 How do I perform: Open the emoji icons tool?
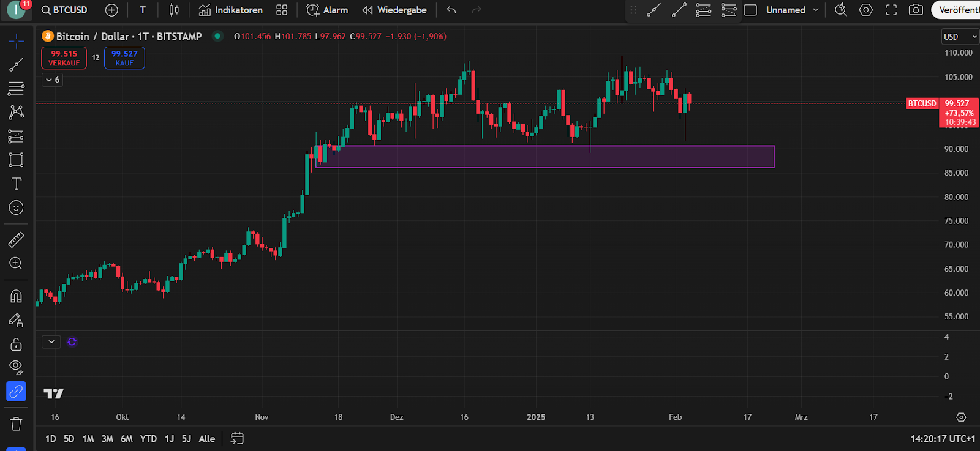tap(16, 207)
